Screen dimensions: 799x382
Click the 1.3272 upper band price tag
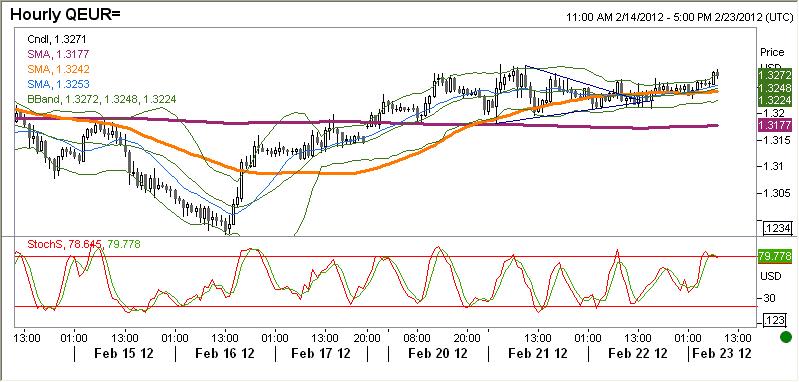point(775,75)
